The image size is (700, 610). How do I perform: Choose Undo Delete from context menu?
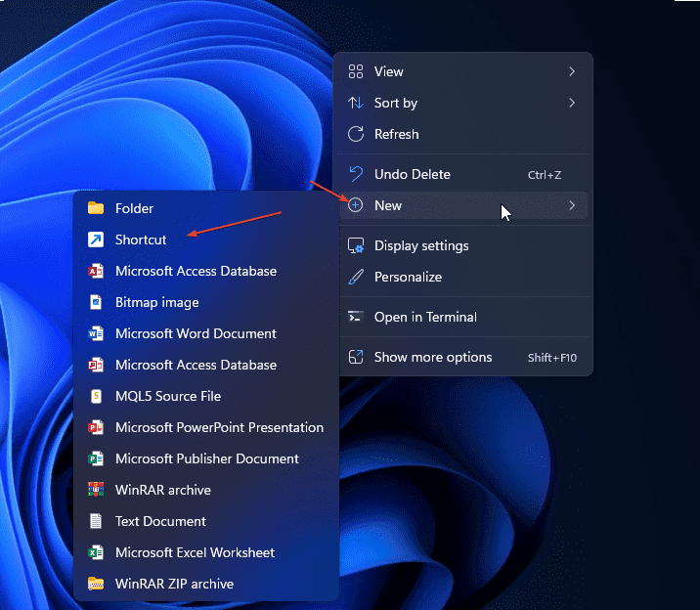coord(413,174)
